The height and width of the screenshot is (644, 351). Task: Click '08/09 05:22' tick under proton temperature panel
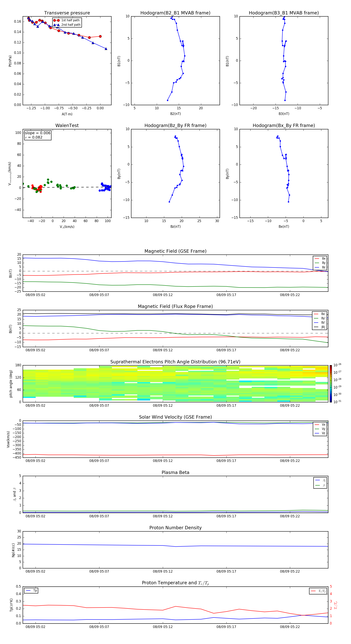[x=290, y=627]
